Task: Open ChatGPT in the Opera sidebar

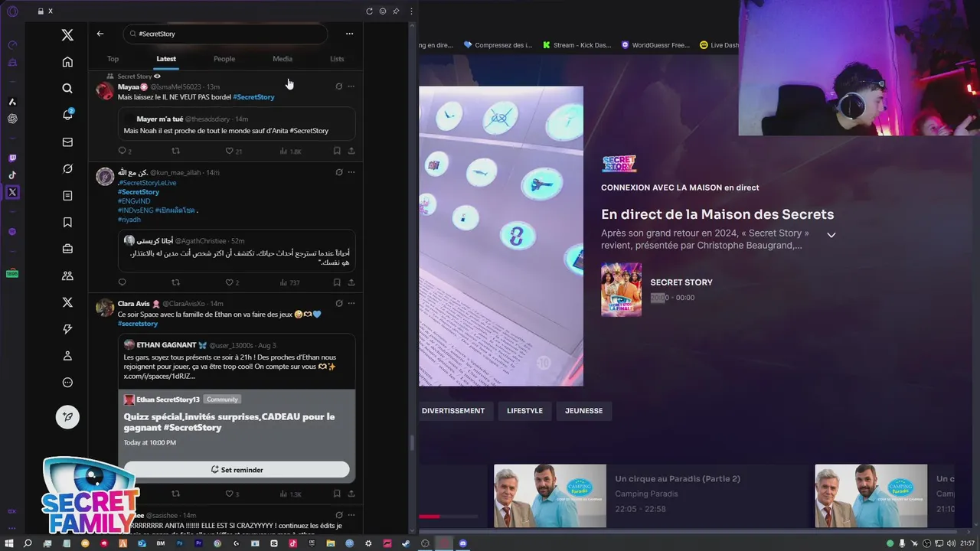Action: 12,119
